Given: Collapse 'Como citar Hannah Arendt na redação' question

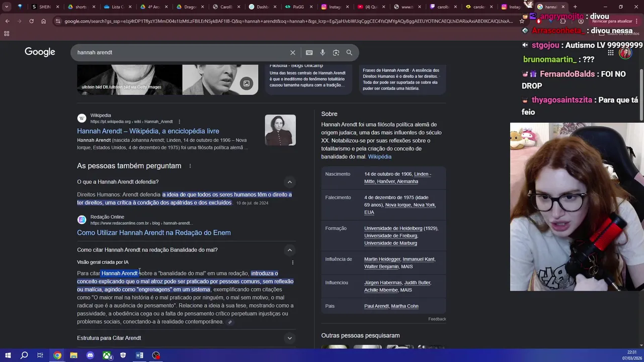Looking at the screenshot, I should click(x=289, y=250).
